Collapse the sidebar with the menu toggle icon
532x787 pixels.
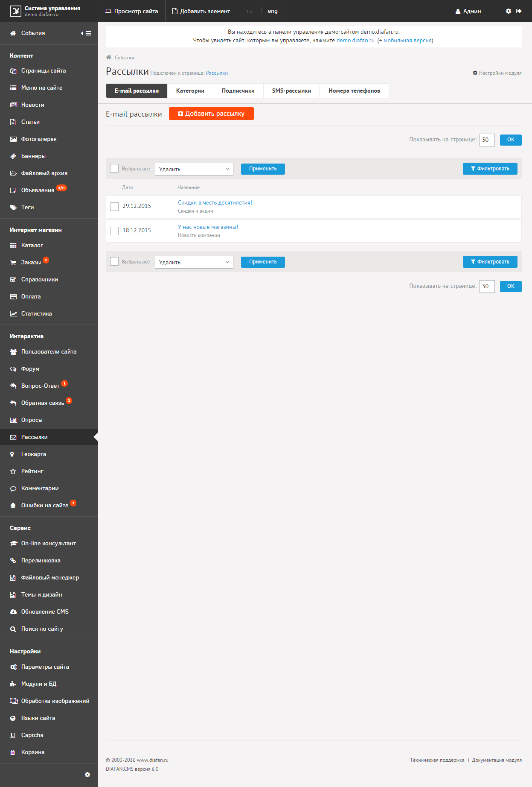(x=86, y=33)
